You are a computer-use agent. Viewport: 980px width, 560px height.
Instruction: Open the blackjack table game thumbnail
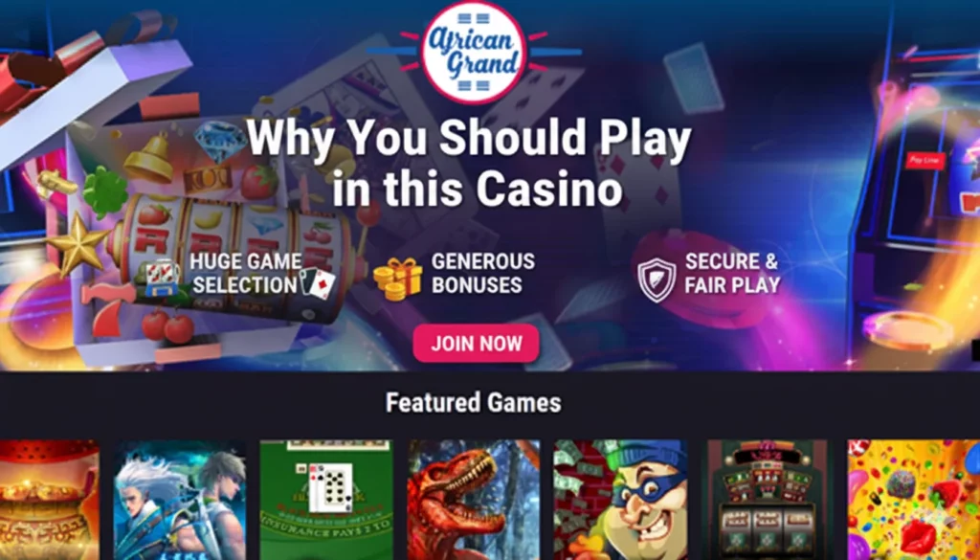click(x=326, y=500)
